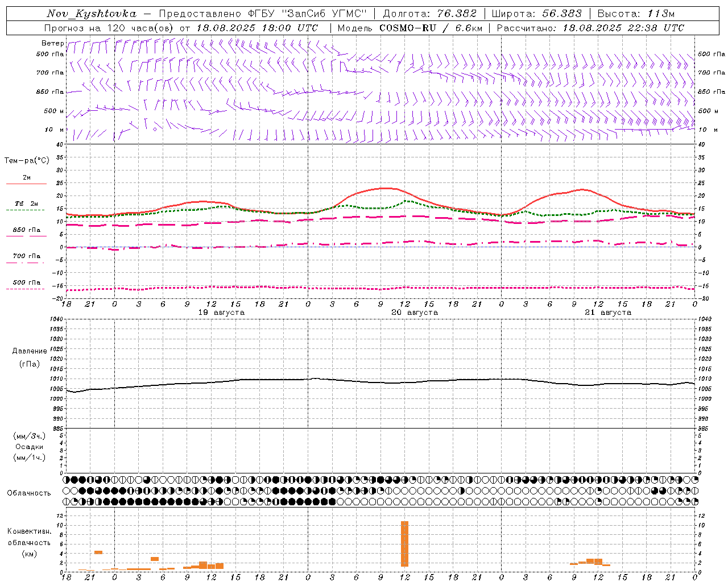Click the (мм/1ч.) precipitation unit label
This screenshot has width=728, height=582.
(x=30, y=458)
